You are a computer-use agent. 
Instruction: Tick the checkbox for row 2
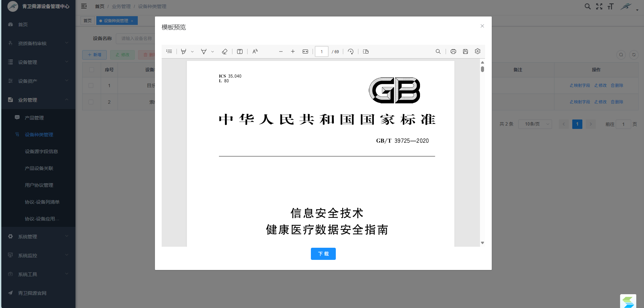coord(91,102)
